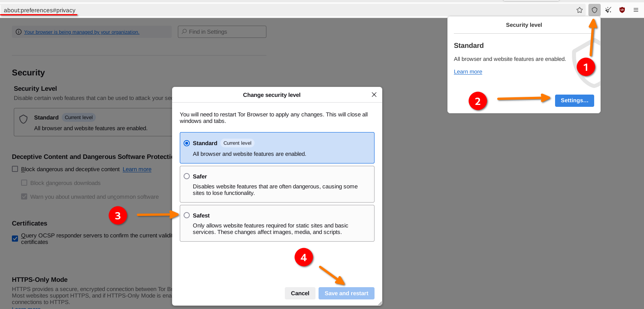Open the hamburger application menu
The height and width of the screenshot is (309, 644).
(636, 10)
